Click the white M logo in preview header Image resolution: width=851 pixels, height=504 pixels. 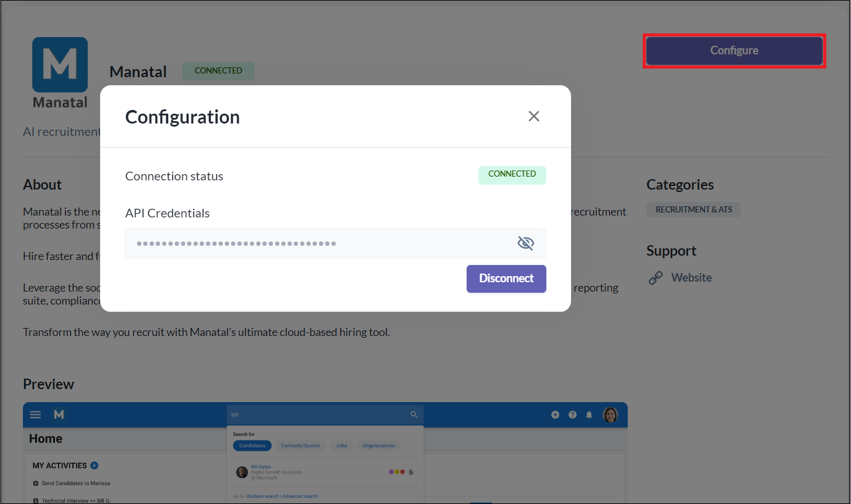point(59,415)
